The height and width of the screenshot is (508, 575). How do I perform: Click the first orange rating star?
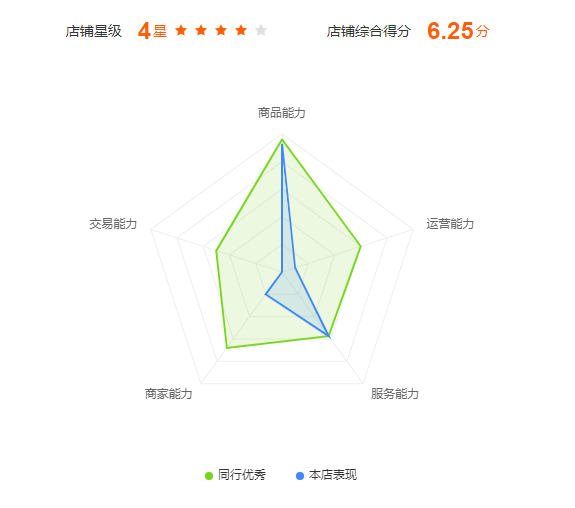181,30
